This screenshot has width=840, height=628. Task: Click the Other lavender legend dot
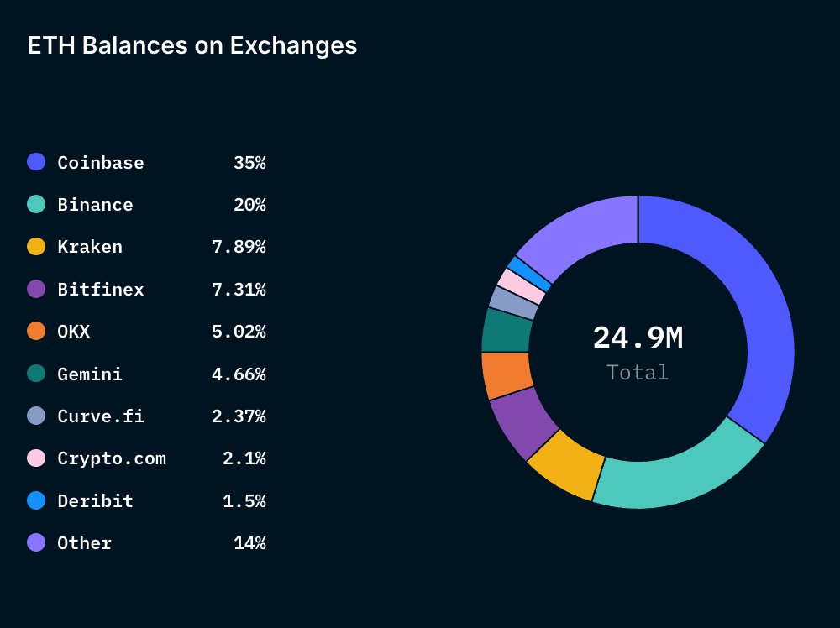[x=35, y=542]
